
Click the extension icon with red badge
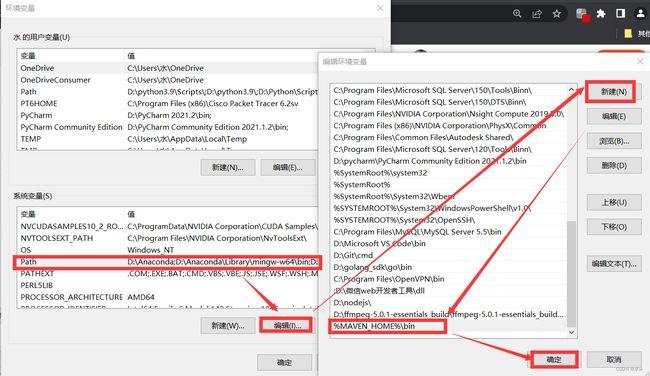tap(582, 15)
